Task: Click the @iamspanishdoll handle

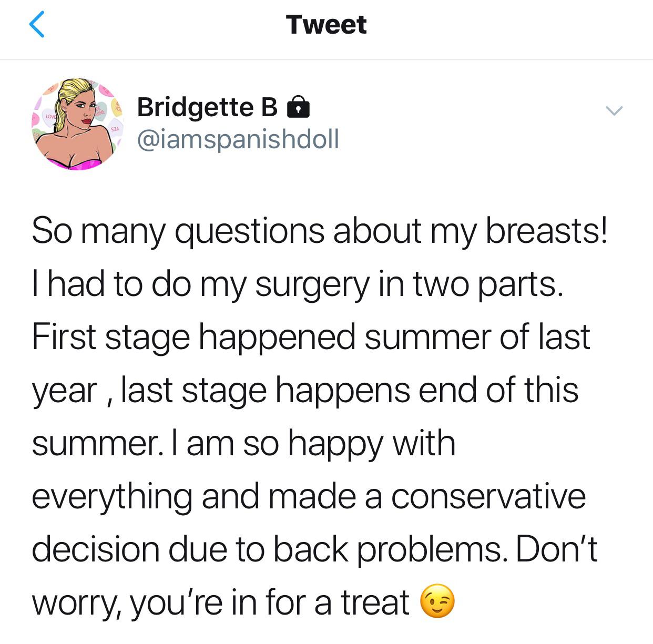Action: coord(238,138)
